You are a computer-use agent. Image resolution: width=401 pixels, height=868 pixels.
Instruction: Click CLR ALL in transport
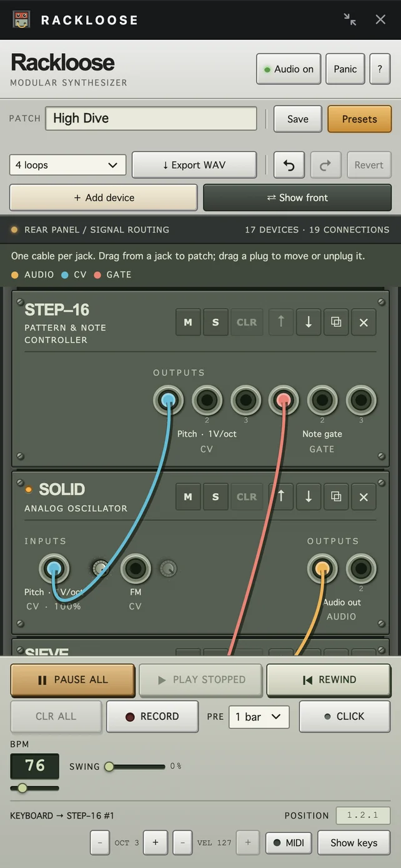coord(56,716)
